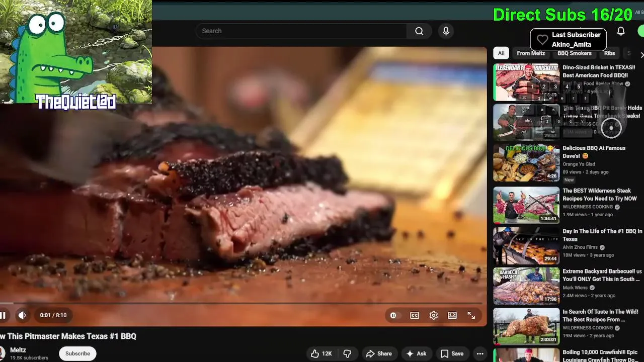Click the Meltz channel avatar
The height and width of the screenshot is (362, 644).
pos(3,353)
